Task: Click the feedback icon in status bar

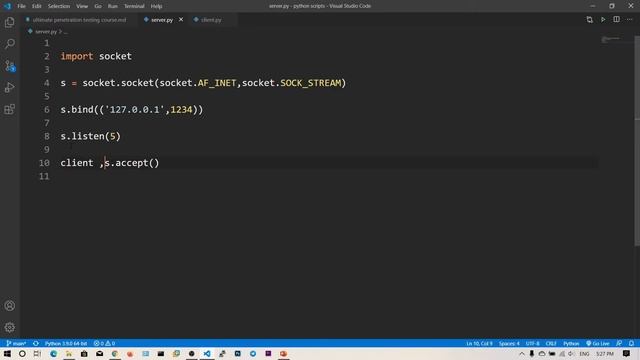Action: click(619, 343)
